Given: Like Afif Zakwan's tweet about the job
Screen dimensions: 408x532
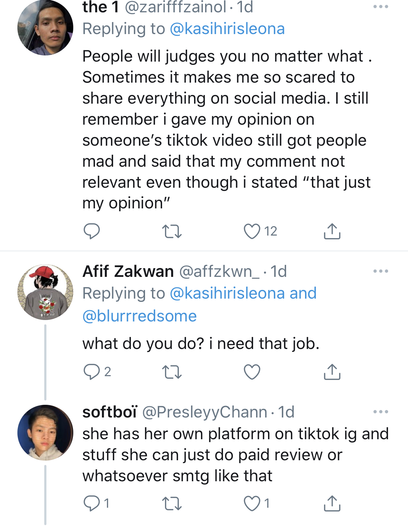Looking at the screenshot, I should click(x=252, y=372).
